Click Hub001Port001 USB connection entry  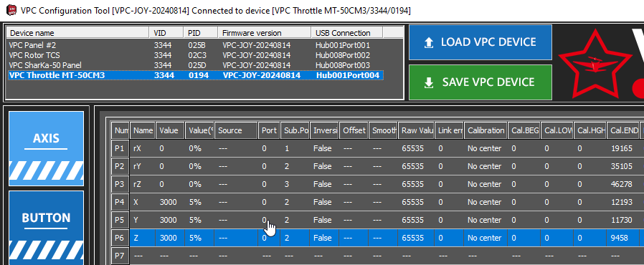pos(343,45)
